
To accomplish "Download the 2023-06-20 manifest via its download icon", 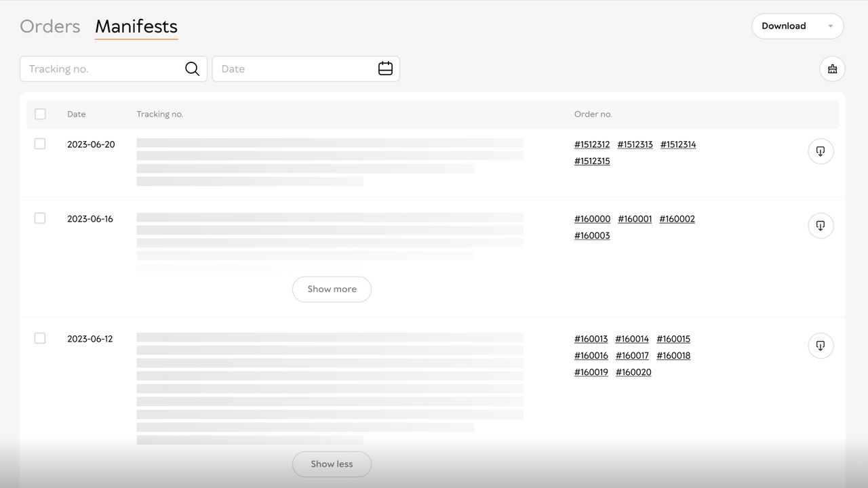I will [x=821, y=151].
